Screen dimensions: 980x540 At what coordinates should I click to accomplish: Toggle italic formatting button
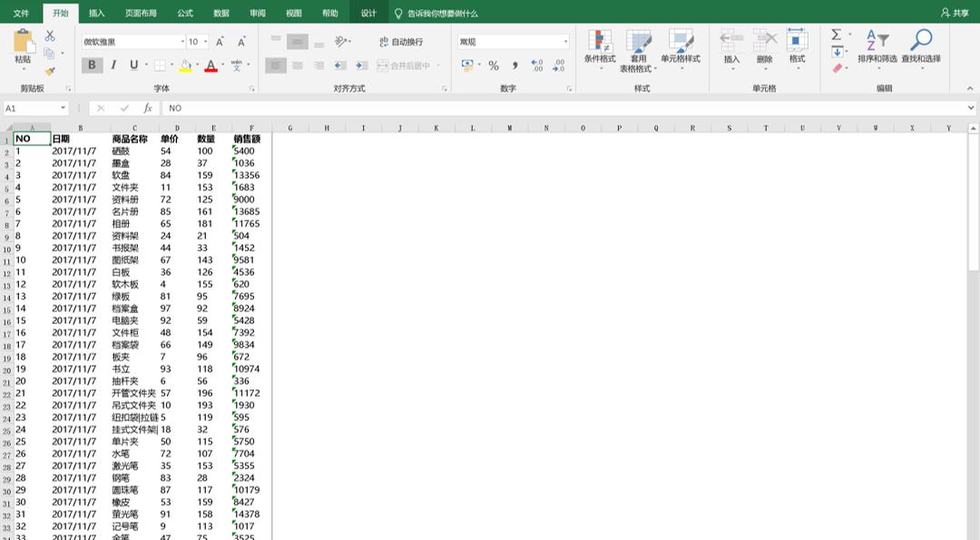113,65
